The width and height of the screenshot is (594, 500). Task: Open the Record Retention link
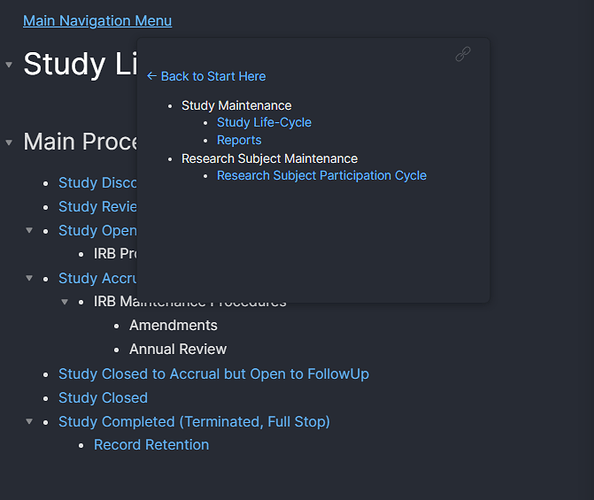coord(152,445)
